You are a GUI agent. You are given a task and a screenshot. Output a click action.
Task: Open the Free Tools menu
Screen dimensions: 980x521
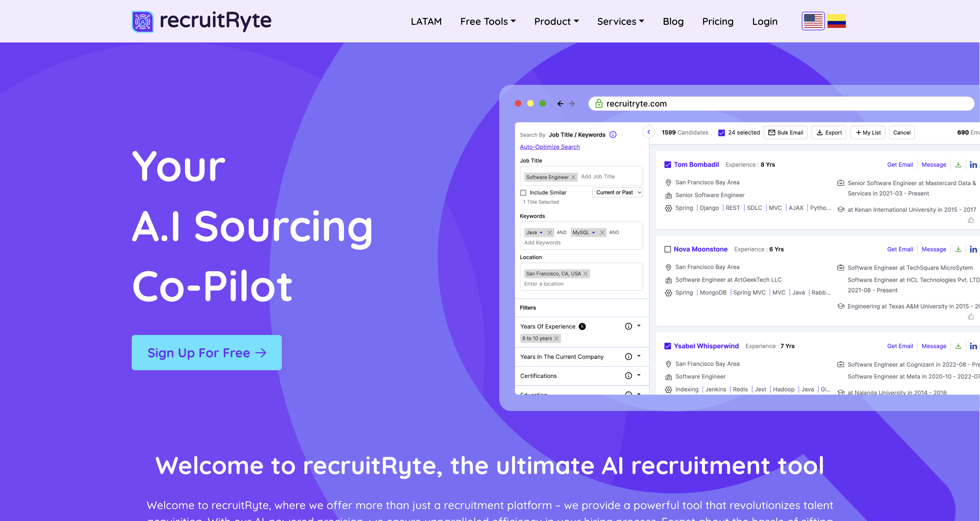coord(488,21)
